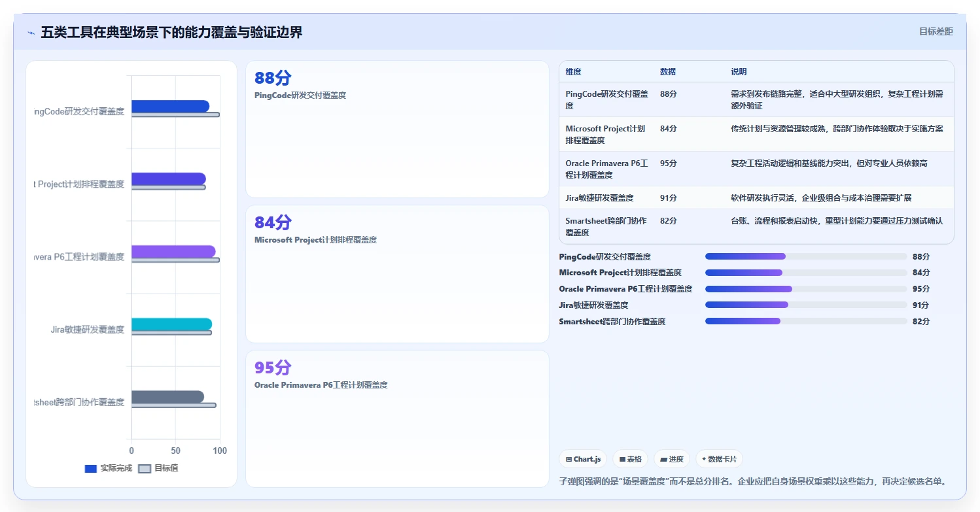Click description starting 需求到发布链路完整
980x512 pixels.
click(x=837, y=99)
